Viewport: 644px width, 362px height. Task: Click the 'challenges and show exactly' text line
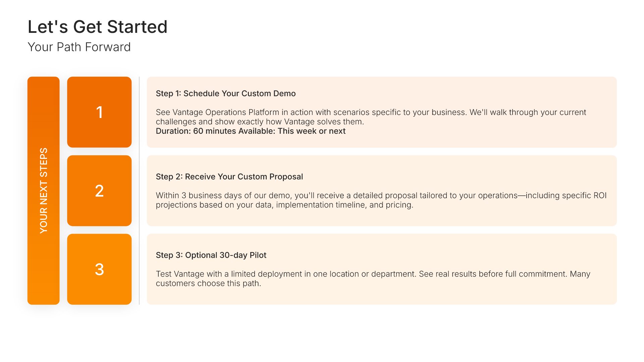coord(260,122)
